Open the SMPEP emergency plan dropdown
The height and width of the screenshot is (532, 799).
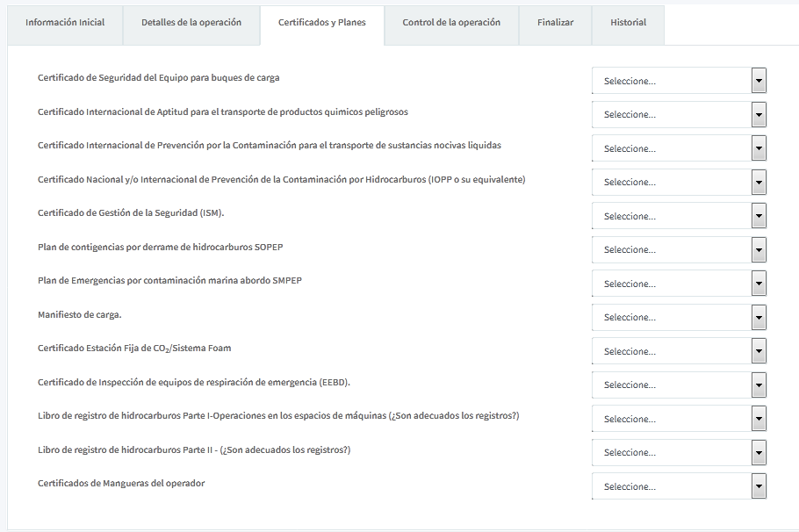pyautogui.click(x=679, y=284)
